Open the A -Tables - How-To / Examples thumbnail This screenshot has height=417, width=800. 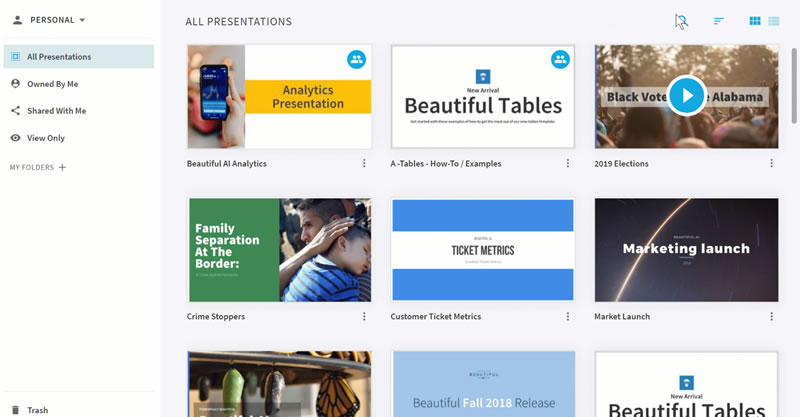click(x=483, y=97)
